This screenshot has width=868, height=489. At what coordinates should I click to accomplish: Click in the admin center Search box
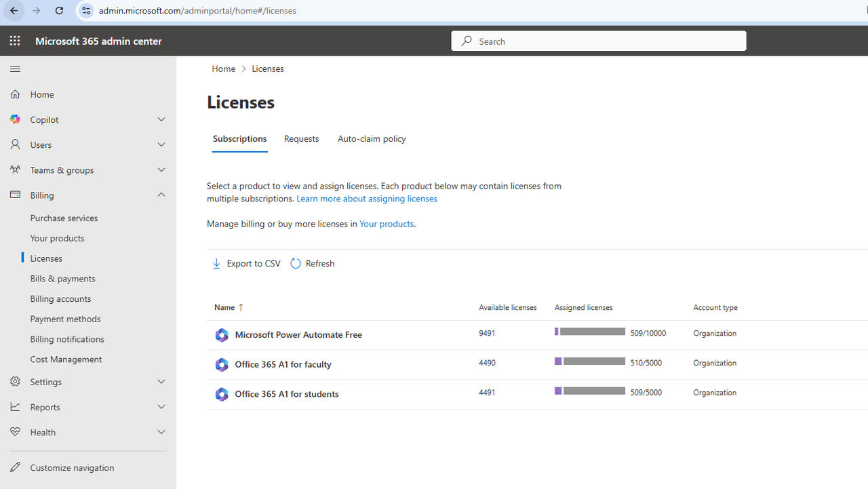(x=599, y=41)
